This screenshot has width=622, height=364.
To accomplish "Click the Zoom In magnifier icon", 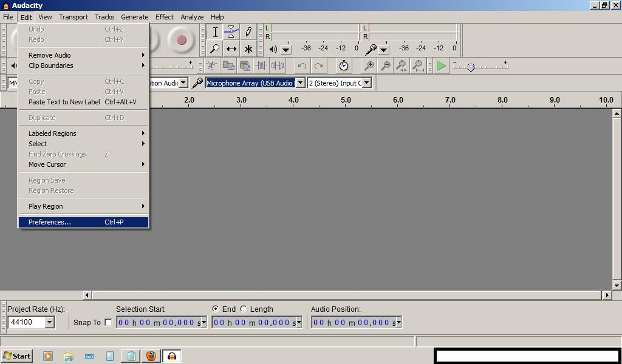I will (x=369, y=66).
